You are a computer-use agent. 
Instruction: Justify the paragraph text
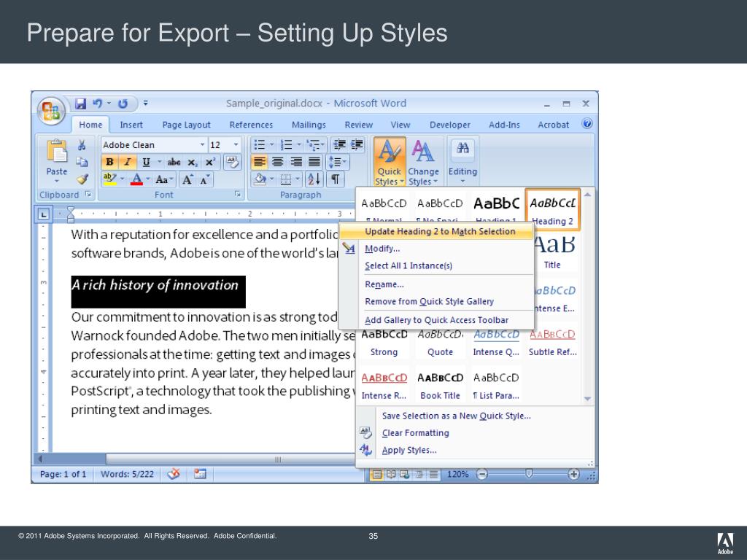pyautogui.click(x=314, y=162)
